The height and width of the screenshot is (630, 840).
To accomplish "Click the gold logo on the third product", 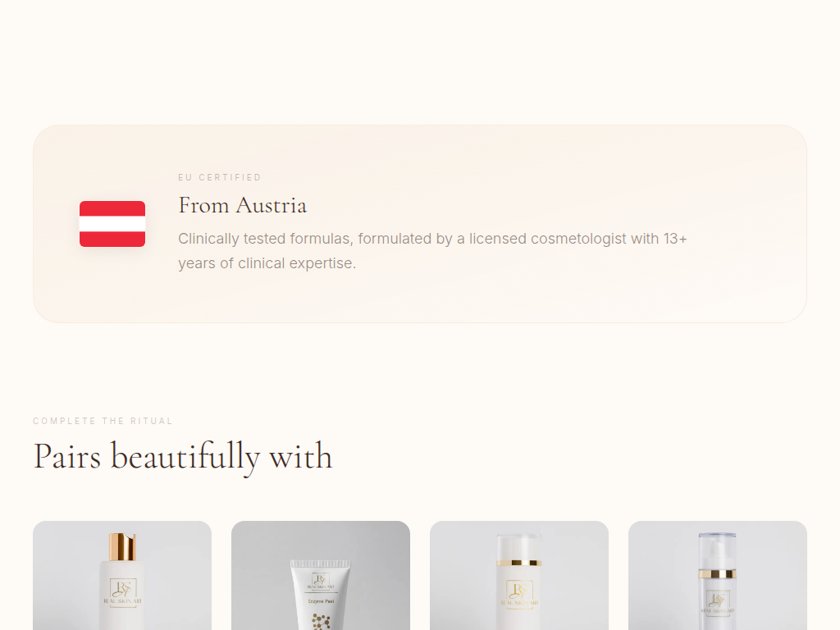I will (519, 594).
